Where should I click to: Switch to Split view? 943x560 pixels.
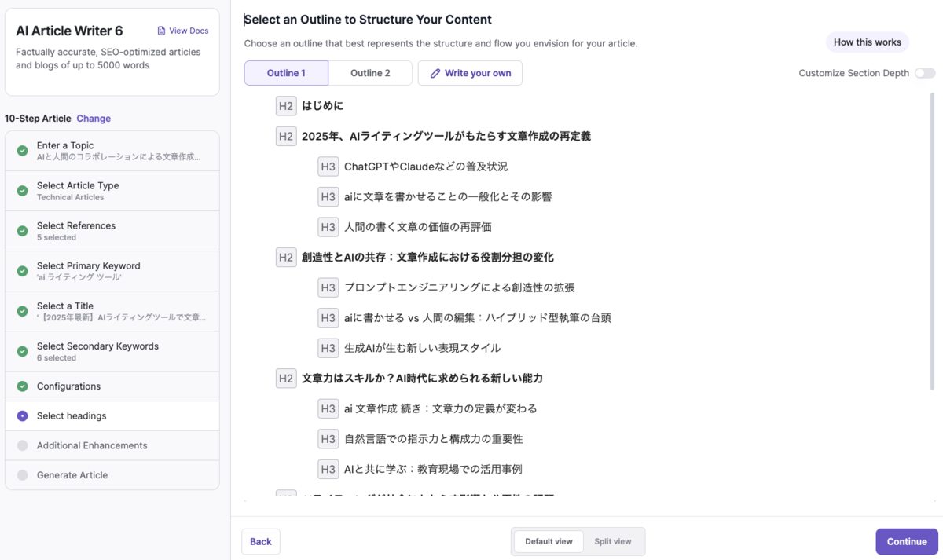coord(613,541)
